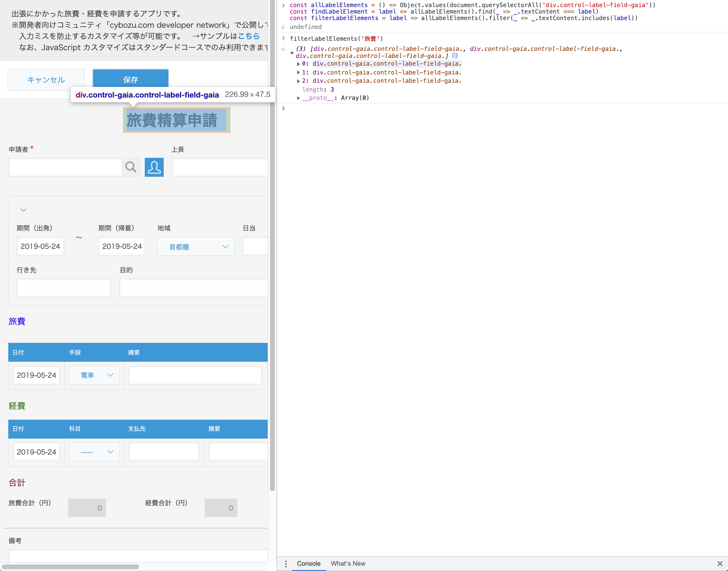Open the 科目 dropdown in 経費 table

(94, 452)
